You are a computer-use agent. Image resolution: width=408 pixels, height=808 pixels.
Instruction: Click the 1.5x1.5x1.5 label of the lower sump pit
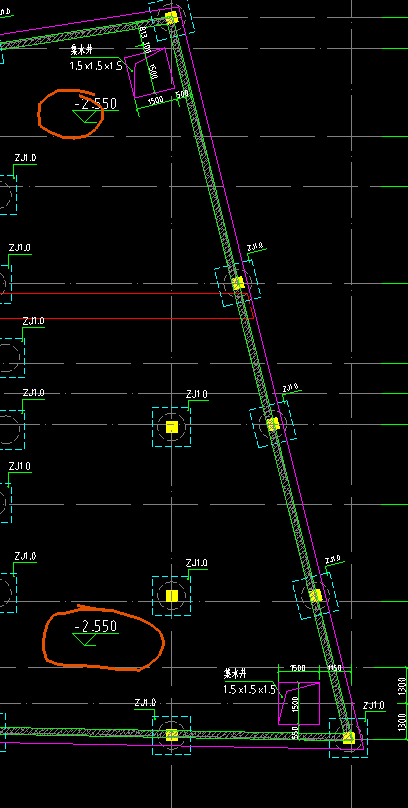pos(249,689)
